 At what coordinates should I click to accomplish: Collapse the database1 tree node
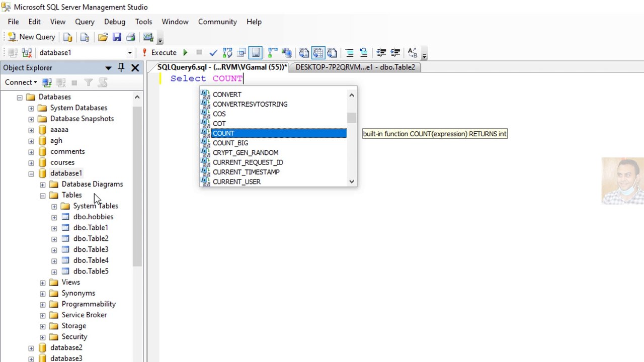tap(31, 173)
